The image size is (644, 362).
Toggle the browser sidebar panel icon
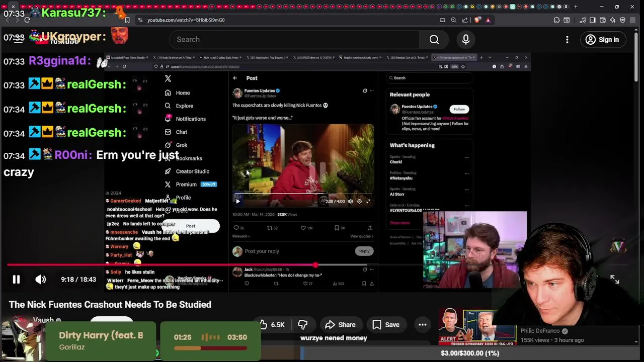click(x=593, y=20)
